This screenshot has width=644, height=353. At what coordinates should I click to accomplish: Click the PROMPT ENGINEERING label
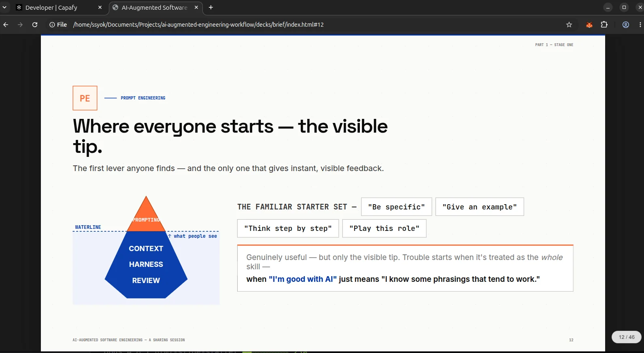(x=143, y=98)
